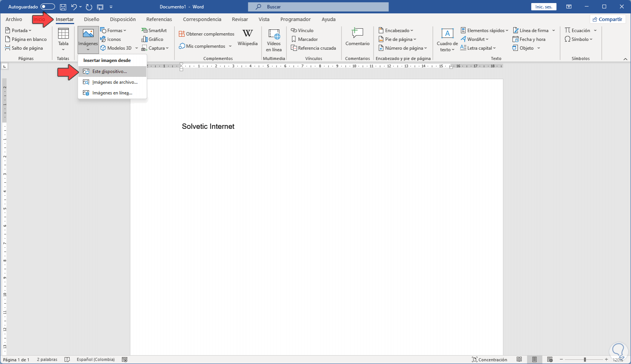The width and height of the screenshot is (631, 364).
Task: Open the Vista tab
Action: point(264,19)
